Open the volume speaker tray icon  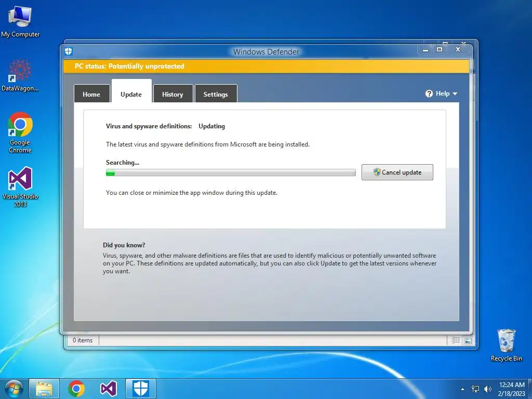488,389
